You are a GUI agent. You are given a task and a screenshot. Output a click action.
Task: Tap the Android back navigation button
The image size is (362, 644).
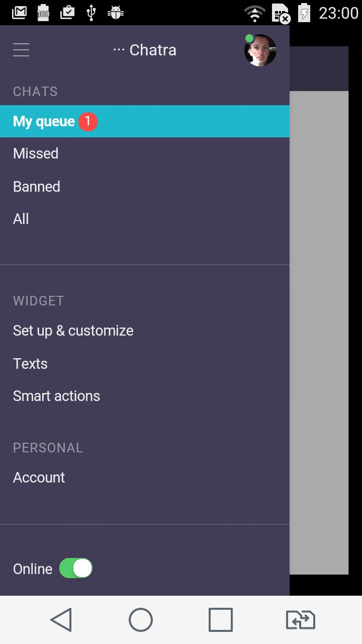click(x=61, y=619)
